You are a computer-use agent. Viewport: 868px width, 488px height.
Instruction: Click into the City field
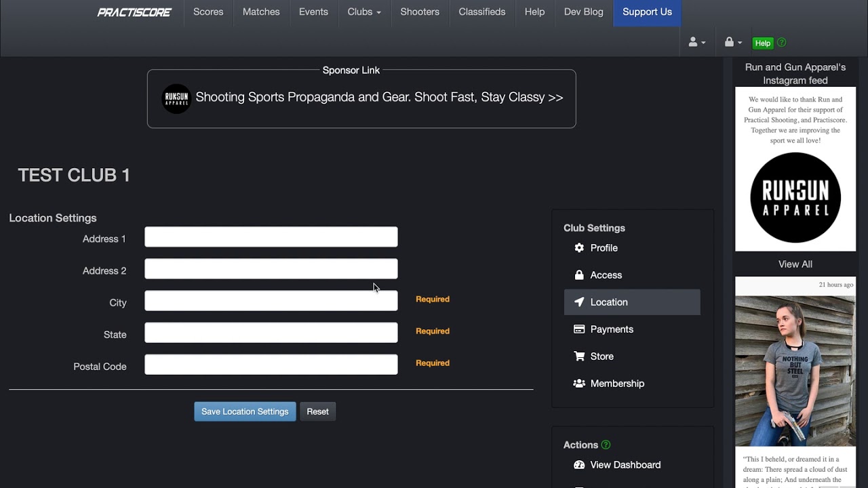[x=271, y=301]
